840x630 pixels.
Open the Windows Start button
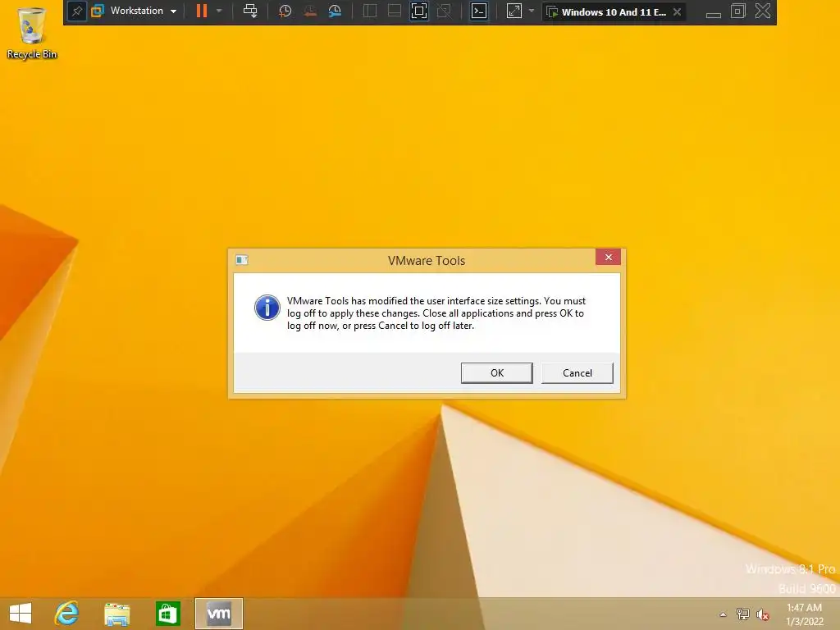(21, 614)
